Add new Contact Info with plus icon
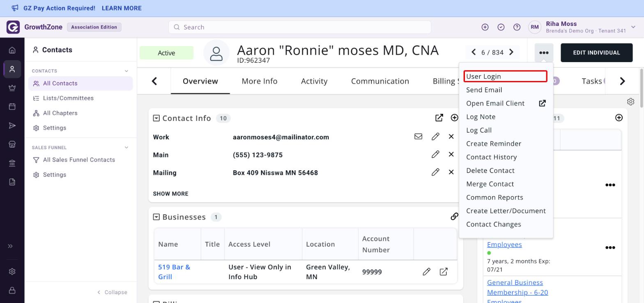The height and width of the screenshot is (303, 644). [454, 118]
